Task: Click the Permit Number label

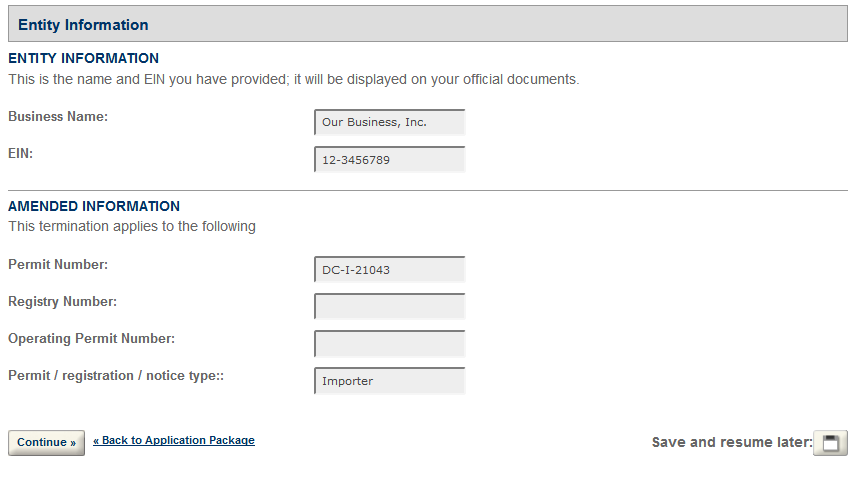Action: pyautogui.click(x=58, y=265)
